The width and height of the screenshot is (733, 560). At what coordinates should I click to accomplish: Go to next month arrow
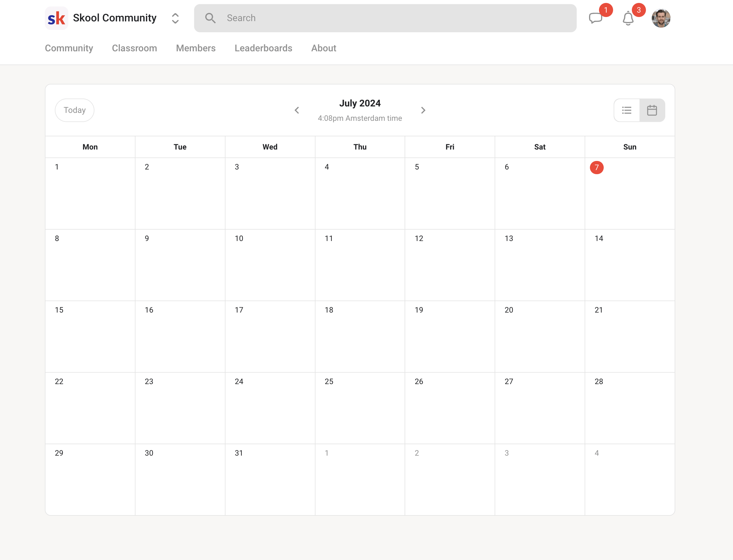point(423,110)
